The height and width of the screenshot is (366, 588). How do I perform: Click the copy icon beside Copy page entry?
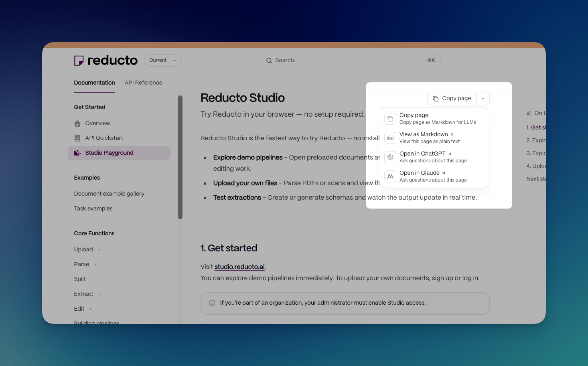(x=390, y=119)
